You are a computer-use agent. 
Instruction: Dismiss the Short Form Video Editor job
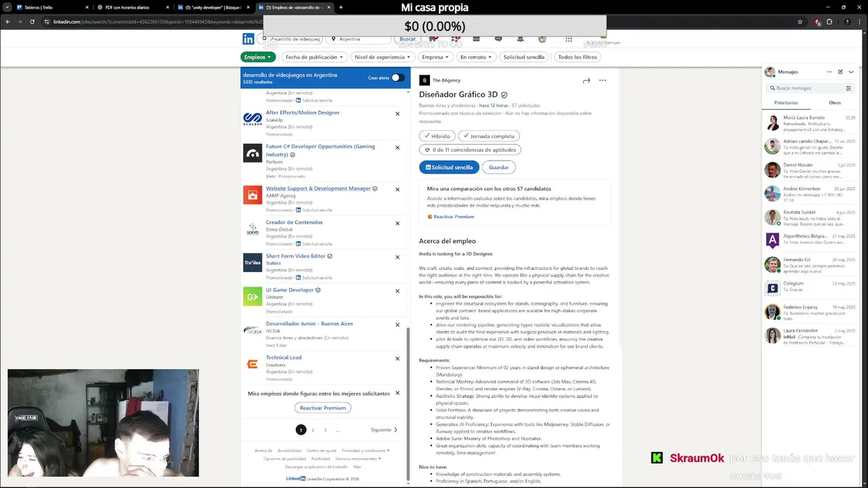click(x=397, y=258)
